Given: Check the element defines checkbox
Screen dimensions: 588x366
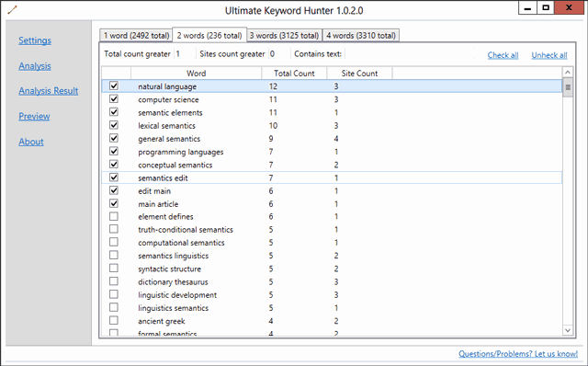Looking at the screenshot, I should tap(114, 216).
